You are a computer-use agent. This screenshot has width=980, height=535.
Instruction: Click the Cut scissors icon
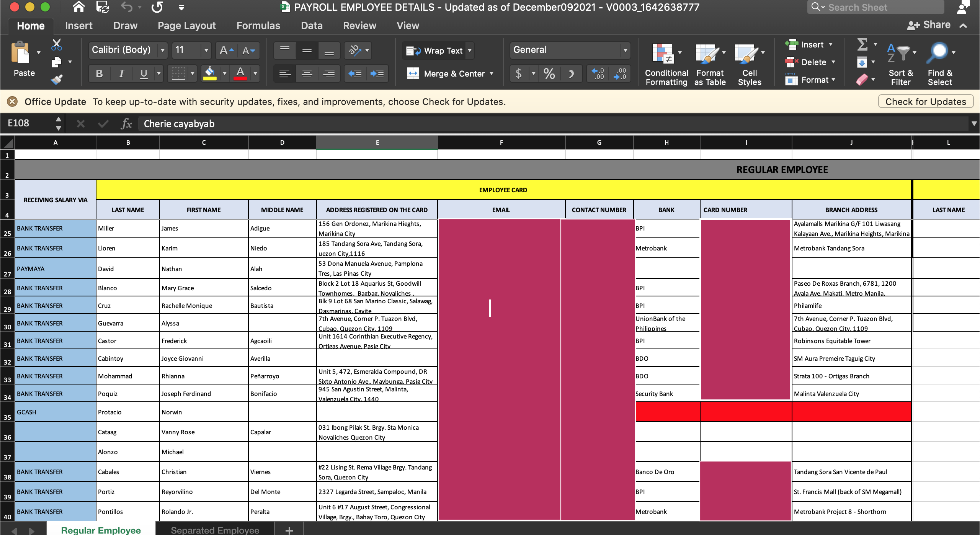click(56, 45)
